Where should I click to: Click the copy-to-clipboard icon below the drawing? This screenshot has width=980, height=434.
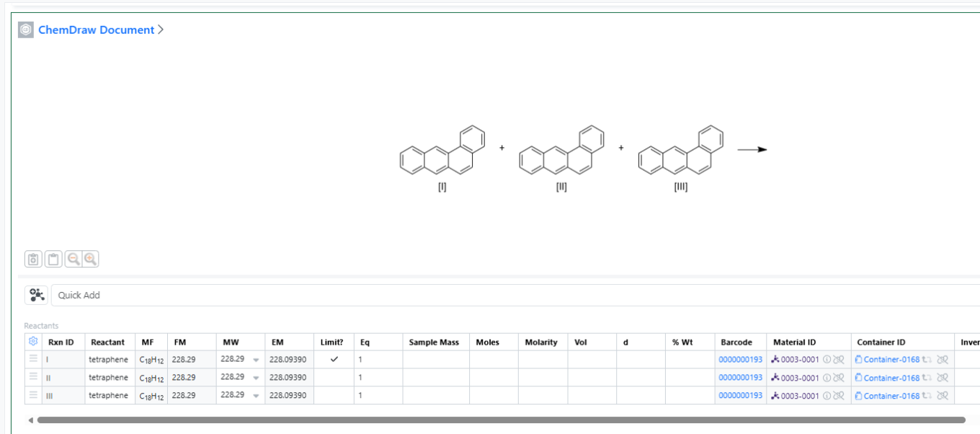coord(33,260)
